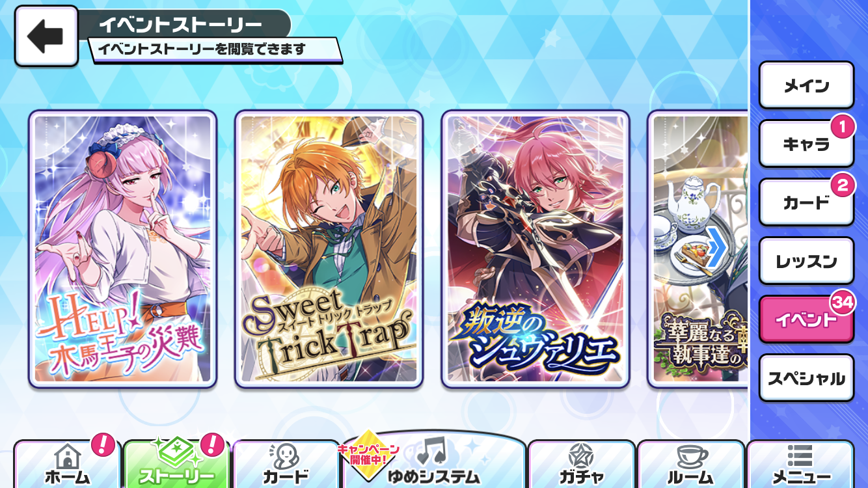Open the スペシャル tab
Viewport: 868px width, 488px height.
point(806,378)
